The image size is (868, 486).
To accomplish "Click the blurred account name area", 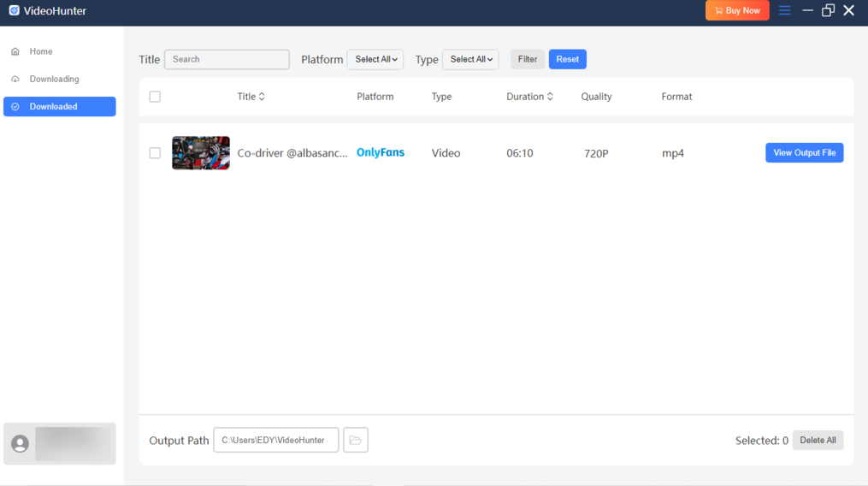I will coord(73,444).
